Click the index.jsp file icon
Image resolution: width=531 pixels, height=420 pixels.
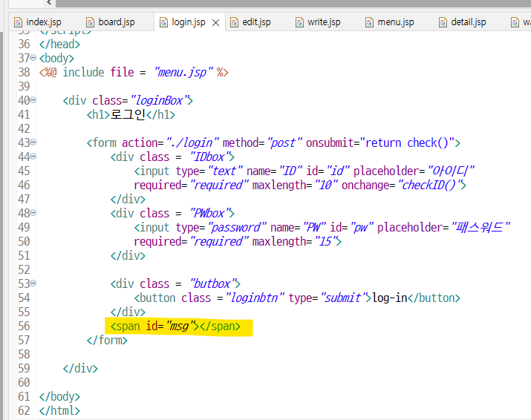(18, 22)
